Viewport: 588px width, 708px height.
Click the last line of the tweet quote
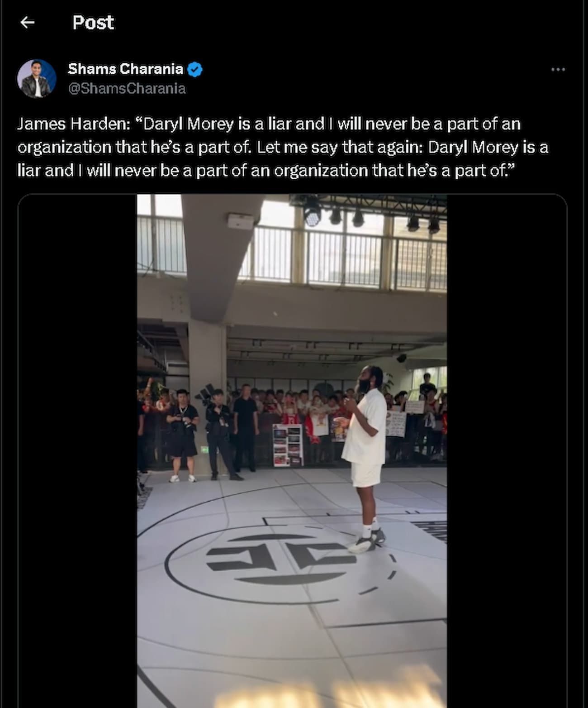pyautogui.click(x=266, y=171)
